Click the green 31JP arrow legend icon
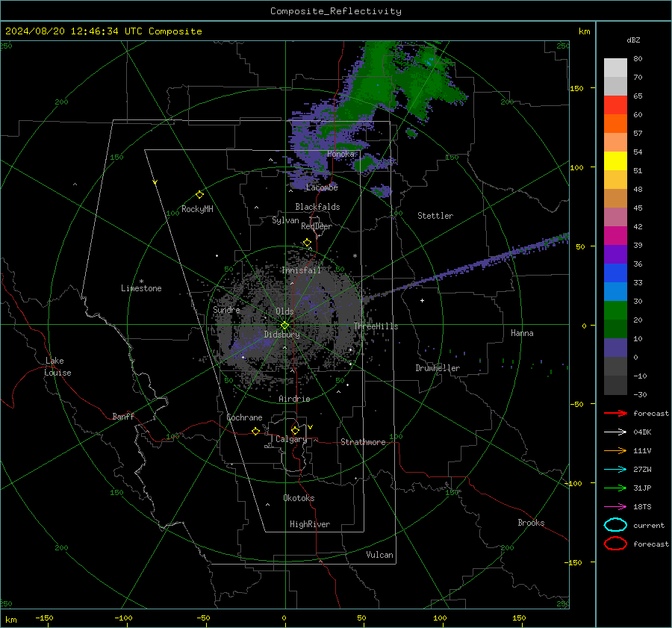 [615, 488]
